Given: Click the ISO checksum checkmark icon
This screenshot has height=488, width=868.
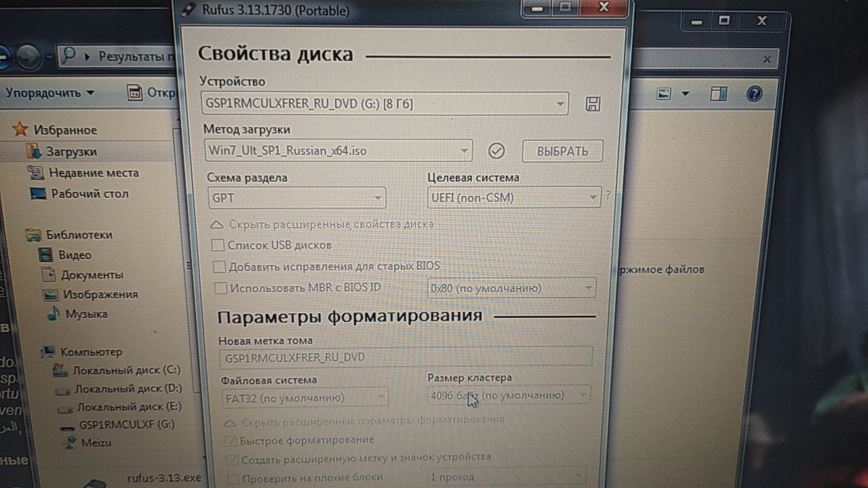Looking at the screenshot, I should point(496,150).
